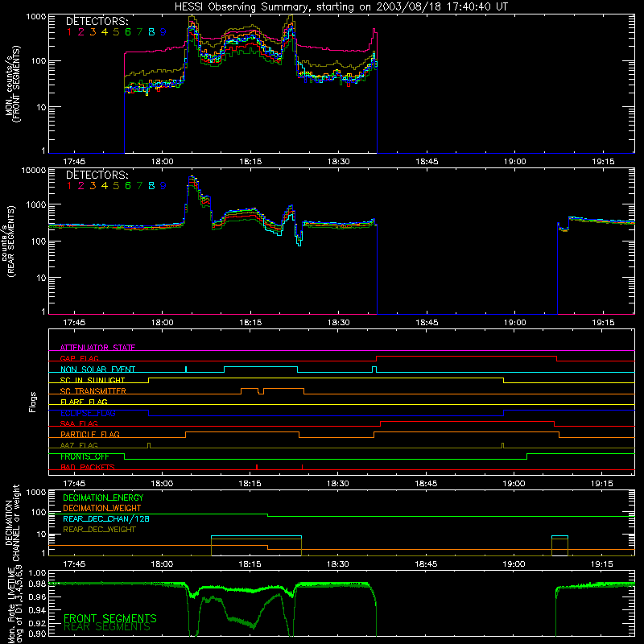Click magenta detector 2 in front segments legend
644x644 pixels.
[81, 31]
